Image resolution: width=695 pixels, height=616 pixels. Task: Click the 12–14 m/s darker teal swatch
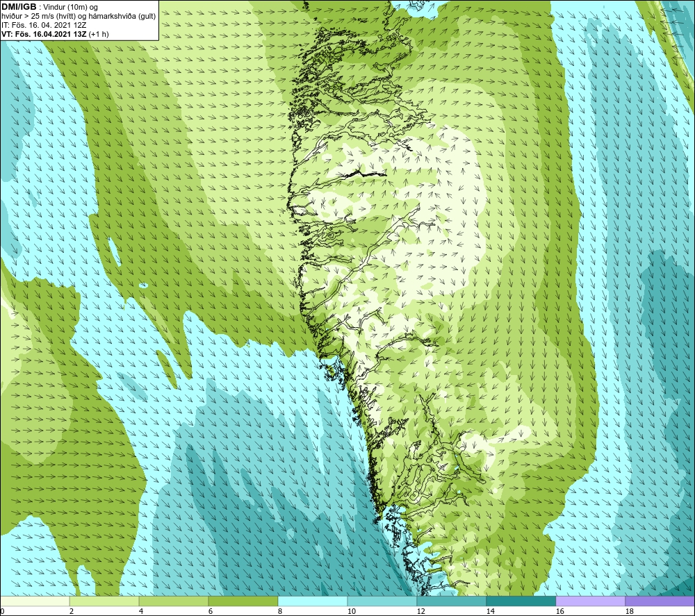click(x=451, y=601)
